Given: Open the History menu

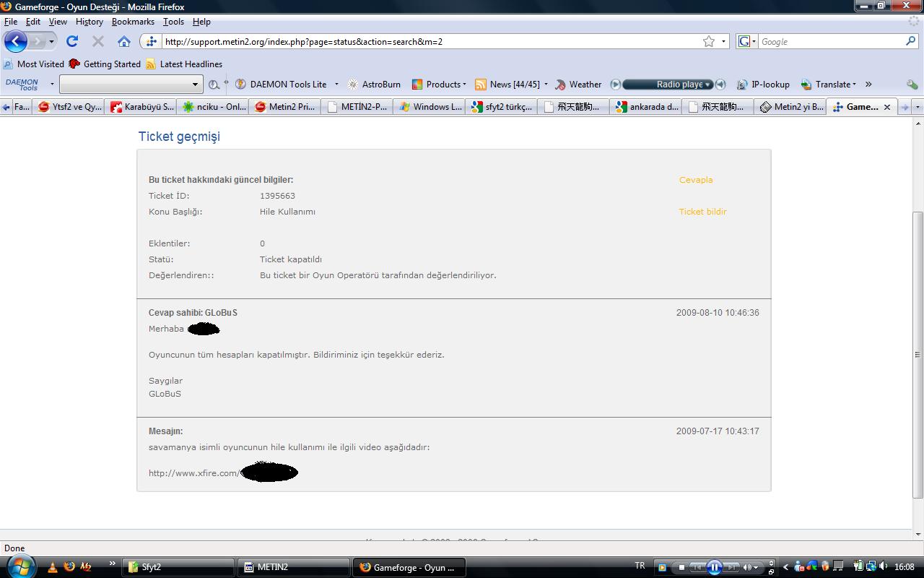Looking at the screenshot, I should pos(90,22).
